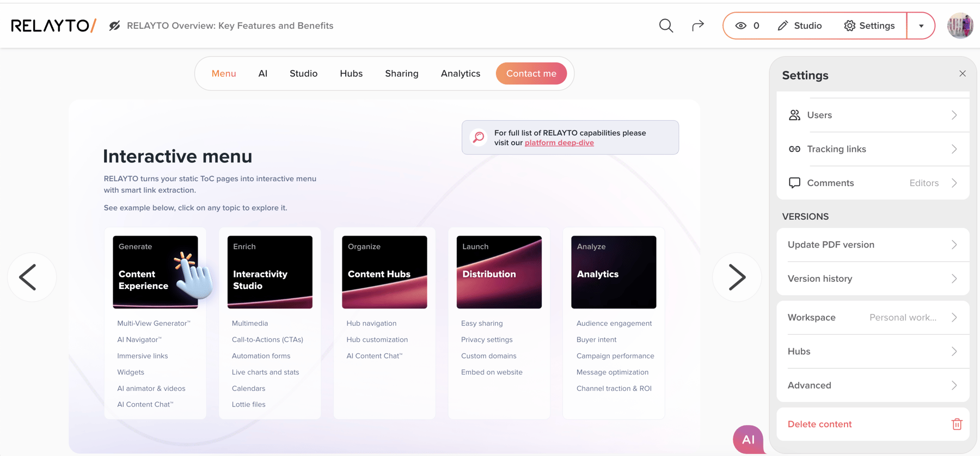
Task: Click Call-to-Actions (CTAs) item
Action: coord(267,340)
